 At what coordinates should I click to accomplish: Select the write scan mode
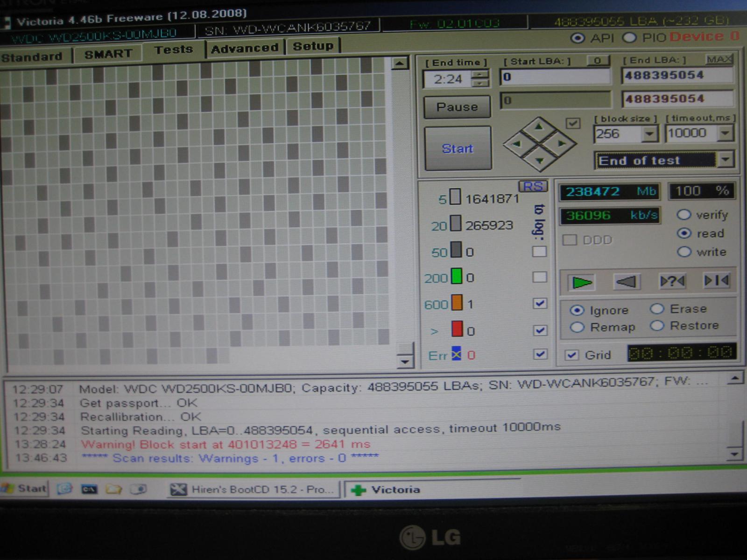pyautogui.click(x=684, y=252)
